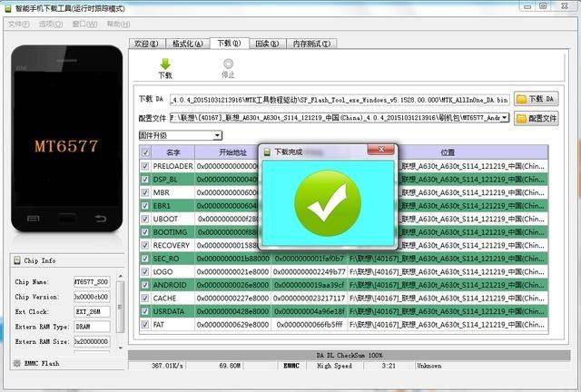Click the Location (位置) column header
581x392 pixels.
click(448, 152)
